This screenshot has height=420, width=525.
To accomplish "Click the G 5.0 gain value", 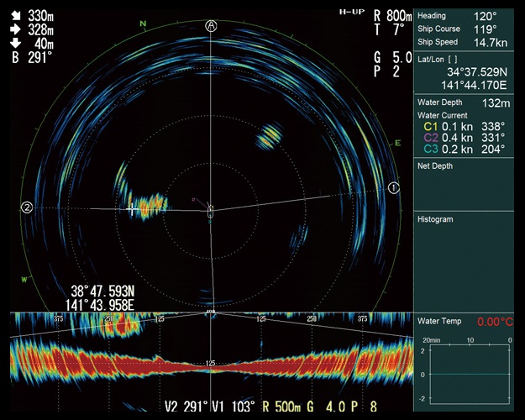I will click(392, 58).
